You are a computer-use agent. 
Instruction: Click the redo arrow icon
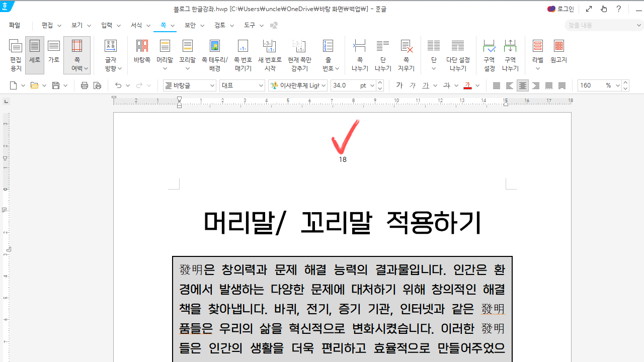coord(139,85)
